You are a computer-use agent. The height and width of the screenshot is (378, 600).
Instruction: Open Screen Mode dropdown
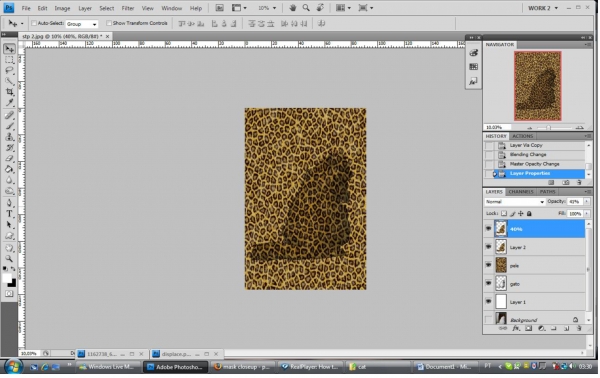(x=365, y=8)
